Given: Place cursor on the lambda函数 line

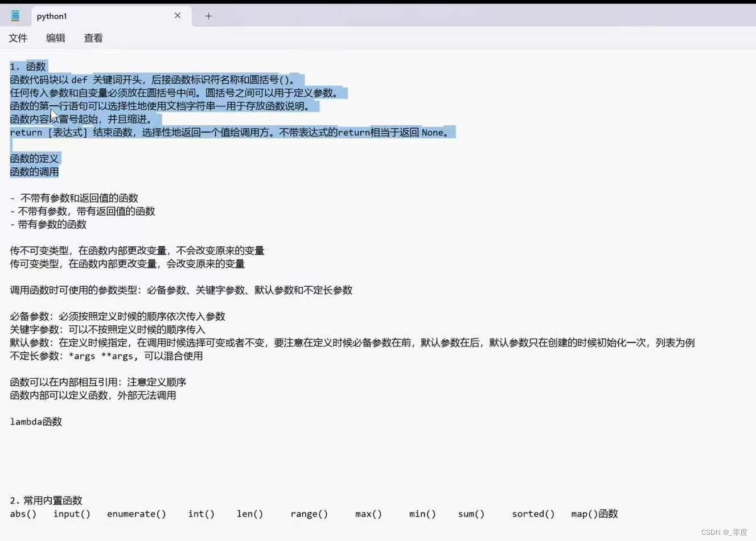Looking at the screenshot, I should 35,422.
